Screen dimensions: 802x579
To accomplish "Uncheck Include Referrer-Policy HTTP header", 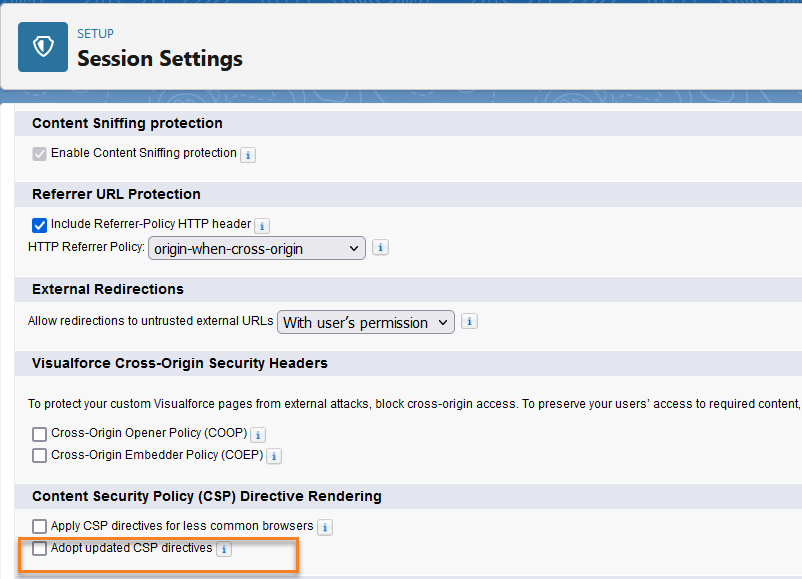I will click(39, 225).
